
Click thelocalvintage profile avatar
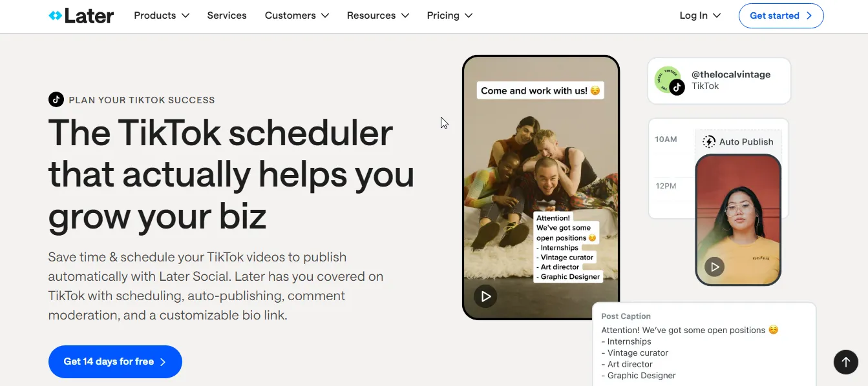tap(668, 80)
